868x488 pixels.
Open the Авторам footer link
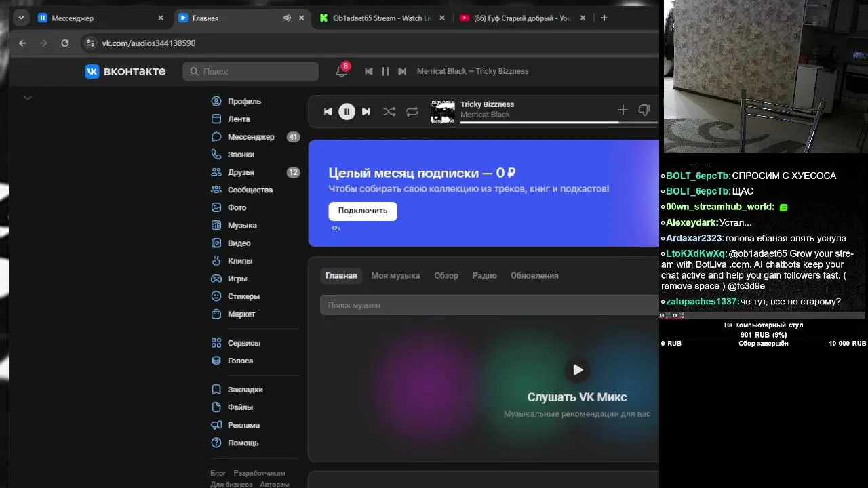(274, 485)
